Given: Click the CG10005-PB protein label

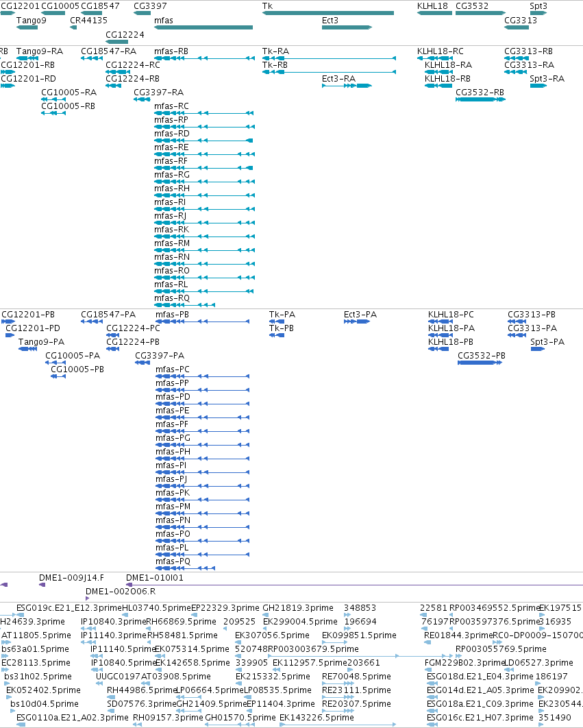Looking at the screenshot, I should click(77, 369).
